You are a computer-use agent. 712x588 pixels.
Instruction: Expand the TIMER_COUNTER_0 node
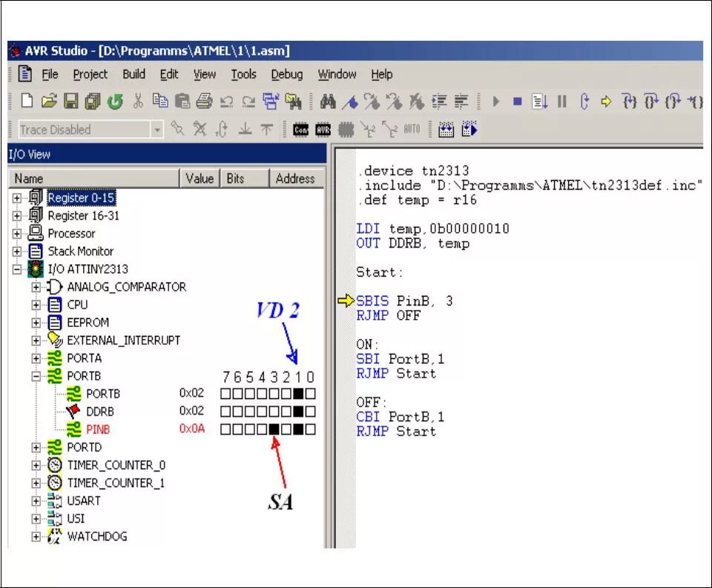click(36, 466)
